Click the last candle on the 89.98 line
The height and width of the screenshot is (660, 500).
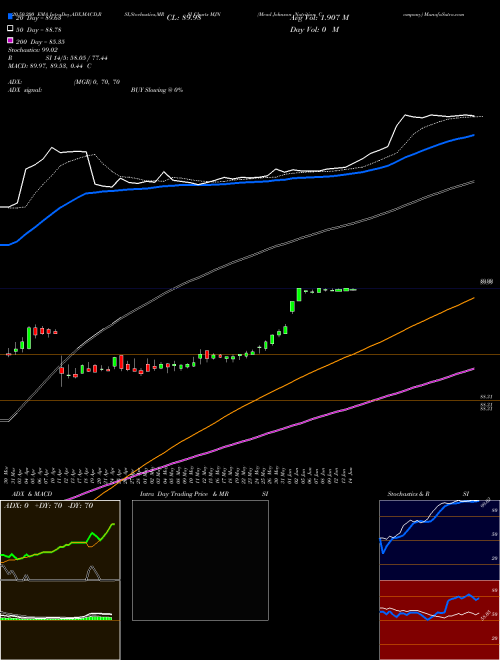353,290
